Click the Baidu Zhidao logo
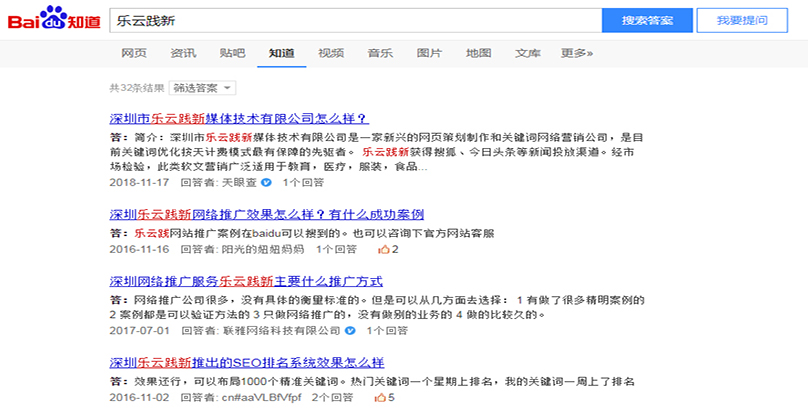 [54, 19]
